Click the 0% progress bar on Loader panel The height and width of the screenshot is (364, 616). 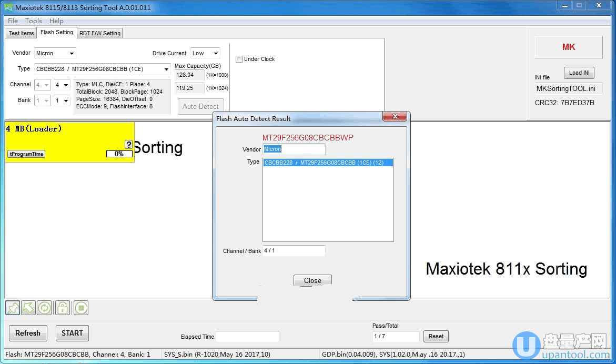[119, 154]
